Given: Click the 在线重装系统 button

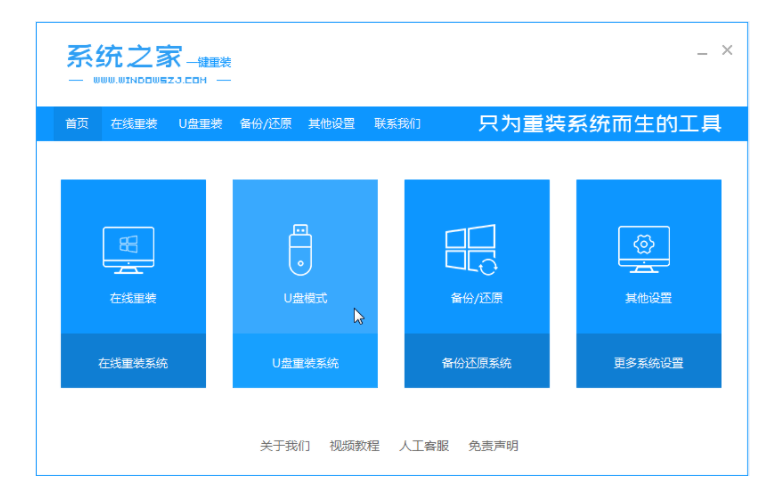Looking at the screenshot, I should point(133,361).
